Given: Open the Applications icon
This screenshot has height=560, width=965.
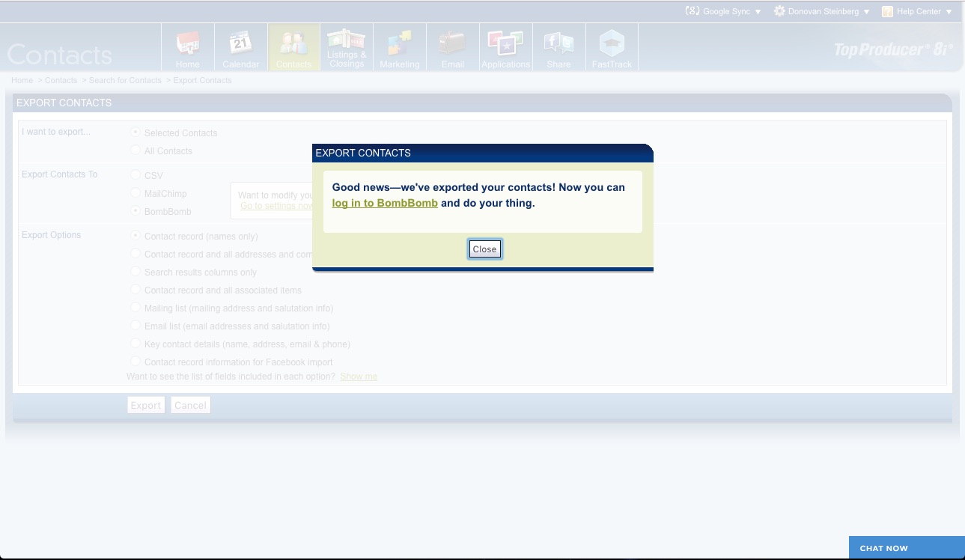Looking at the screenshot, I should tap(506, 47).
